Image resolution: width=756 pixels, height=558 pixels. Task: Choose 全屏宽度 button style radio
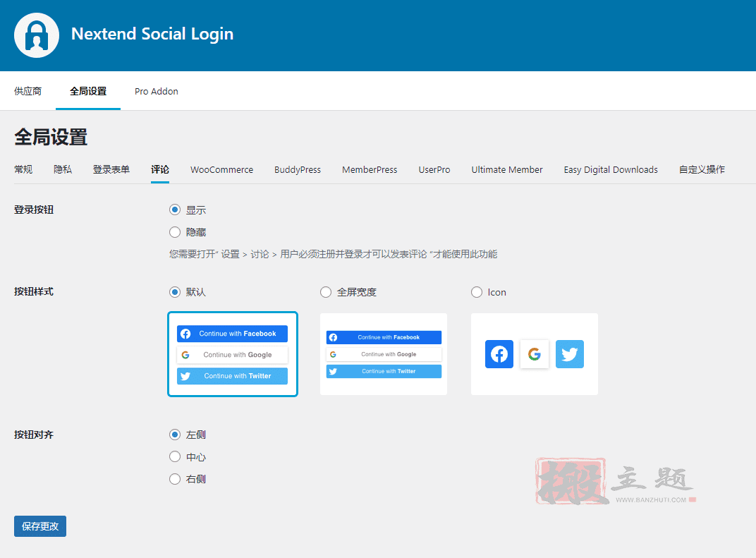[x=326, y=292]
